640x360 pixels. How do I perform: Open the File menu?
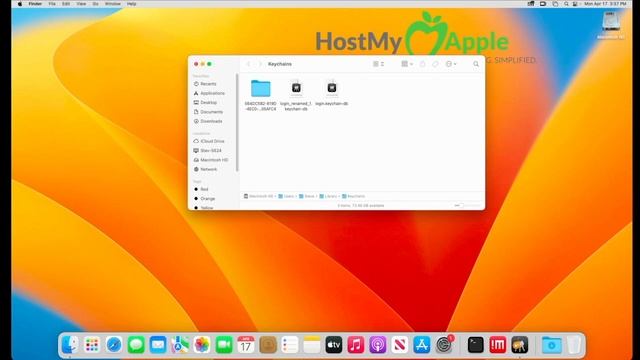[52, 4]
